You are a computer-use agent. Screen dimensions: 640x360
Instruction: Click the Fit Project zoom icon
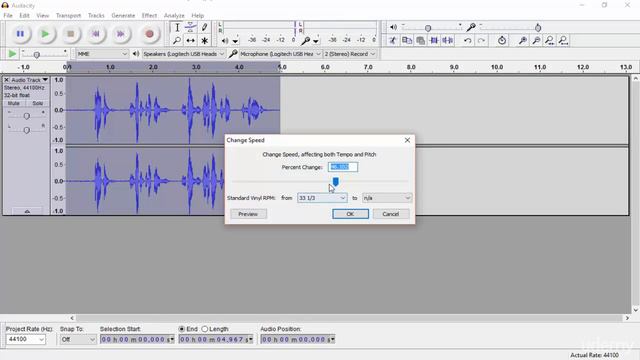click(563, 40)
